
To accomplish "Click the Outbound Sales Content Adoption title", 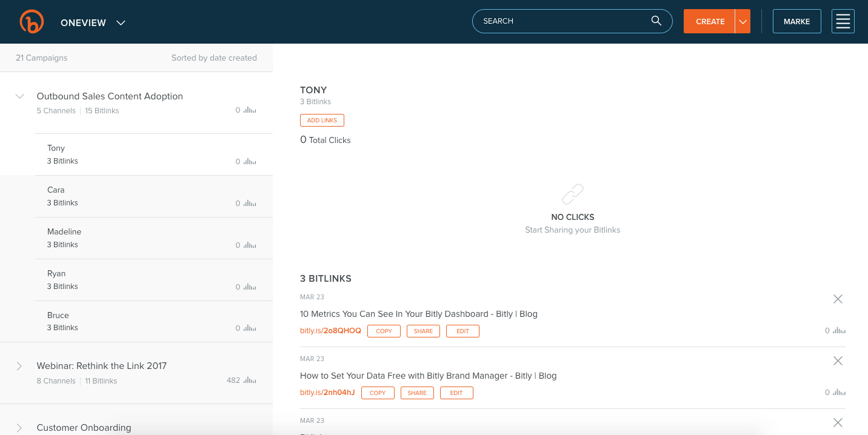I will 110,96.
